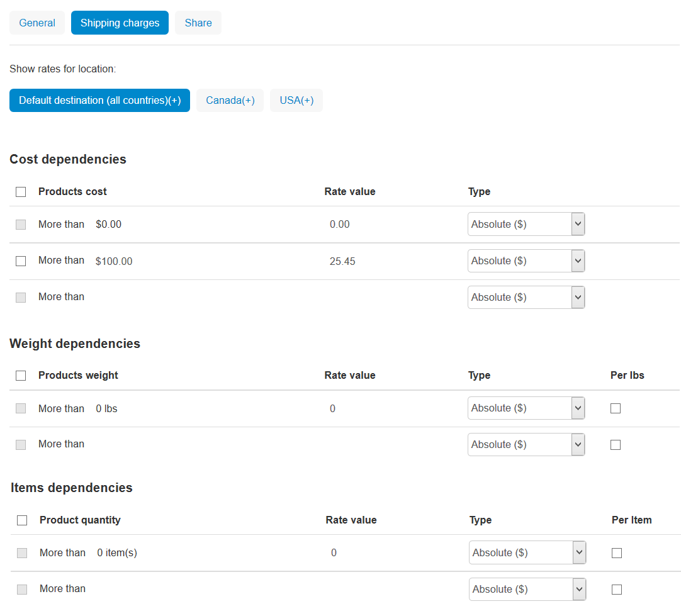The width and height of the screenshot is (681, 616).
Task: Click 'Show rates for location:' label
Action: [x=62, y=69]
